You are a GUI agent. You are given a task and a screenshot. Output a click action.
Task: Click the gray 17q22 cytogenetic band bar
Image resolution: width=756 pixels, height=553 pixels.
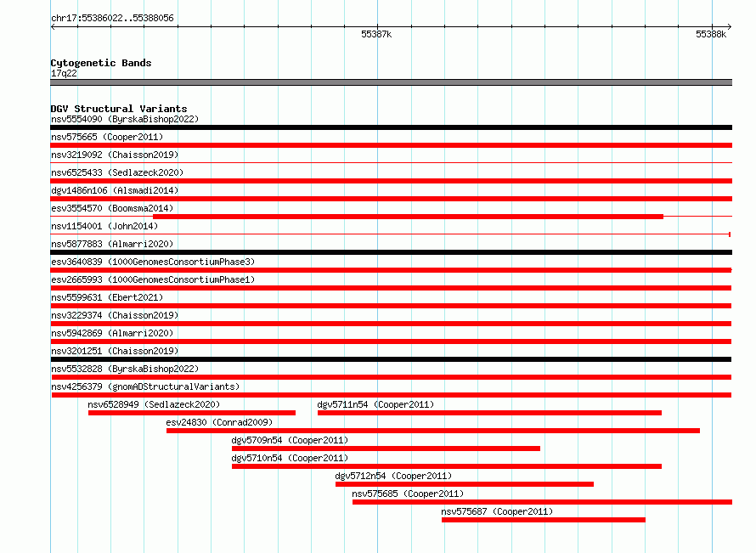click(x=391, y=82)
